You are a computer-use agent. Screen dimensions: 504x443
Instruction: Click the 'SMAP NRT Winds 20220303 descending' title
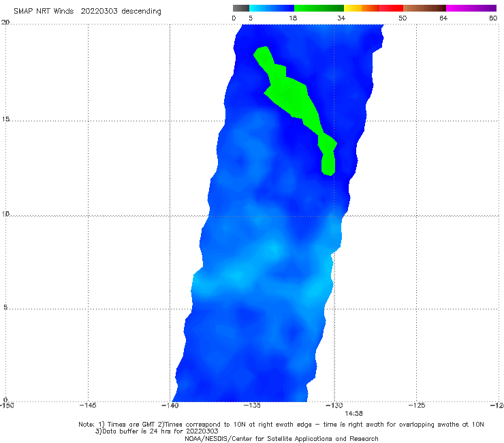click(x=87, y=12)
